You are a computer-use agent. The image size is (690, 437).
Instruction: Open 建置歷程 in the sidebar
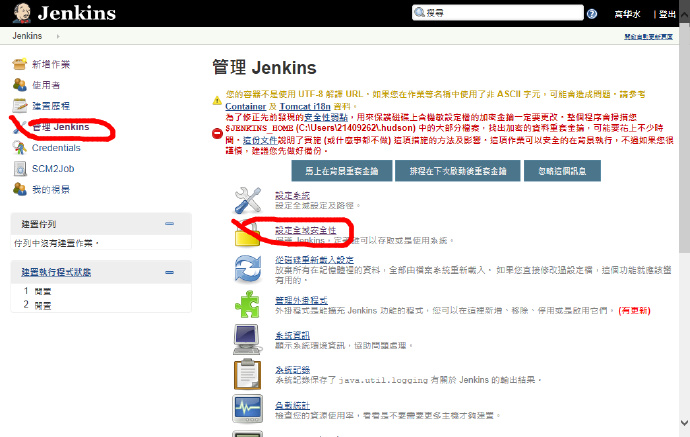click(51, 106)
